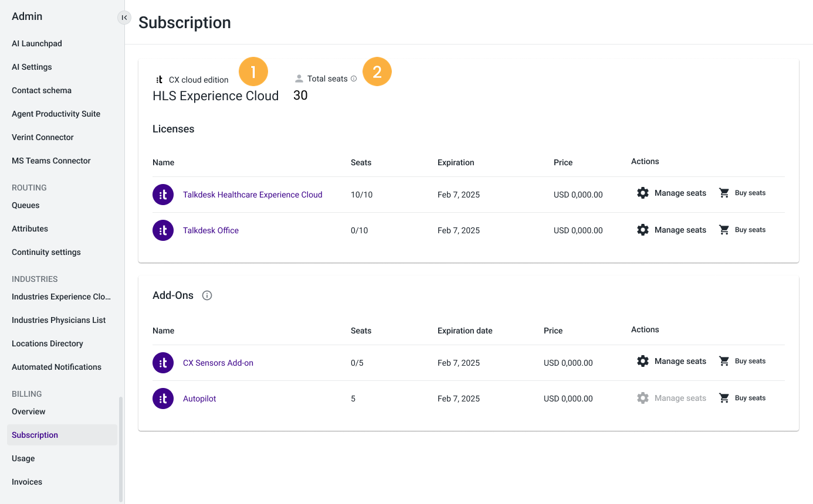Click the Expiration header in Licenses table
Screen dimensions: 813x504
(456, 162)
